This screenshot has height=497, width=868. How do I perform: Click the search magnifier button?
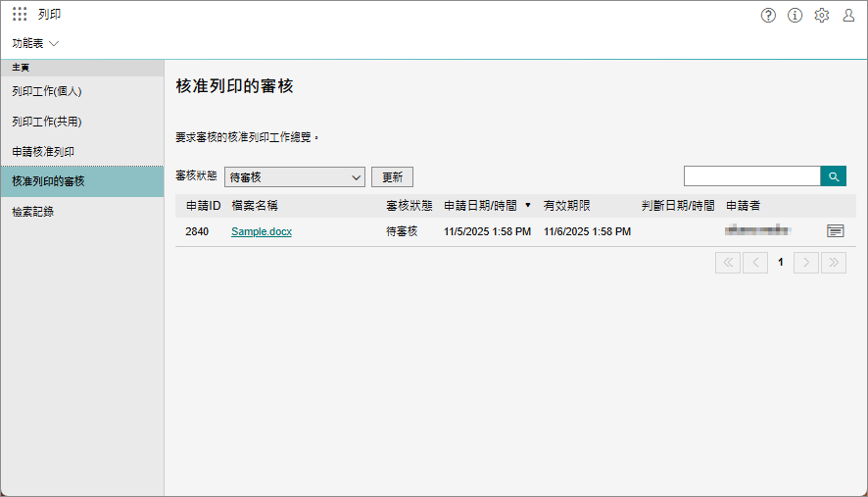[833, 176]
